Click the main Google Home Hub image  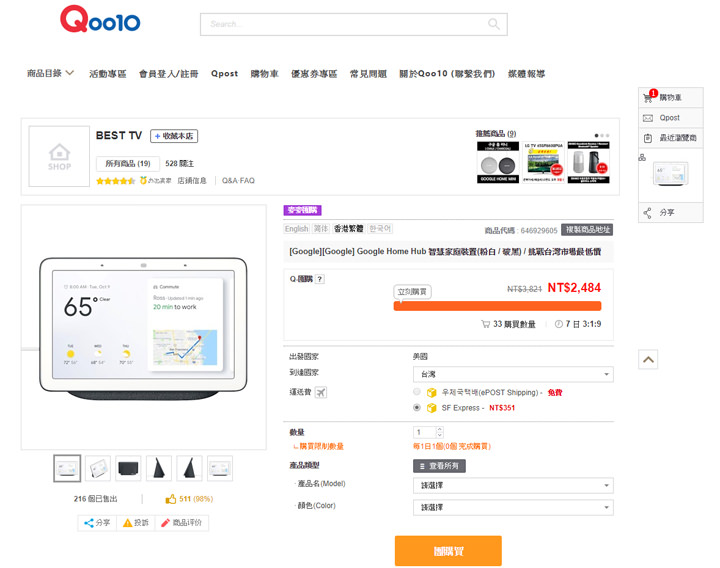[143, 327]
